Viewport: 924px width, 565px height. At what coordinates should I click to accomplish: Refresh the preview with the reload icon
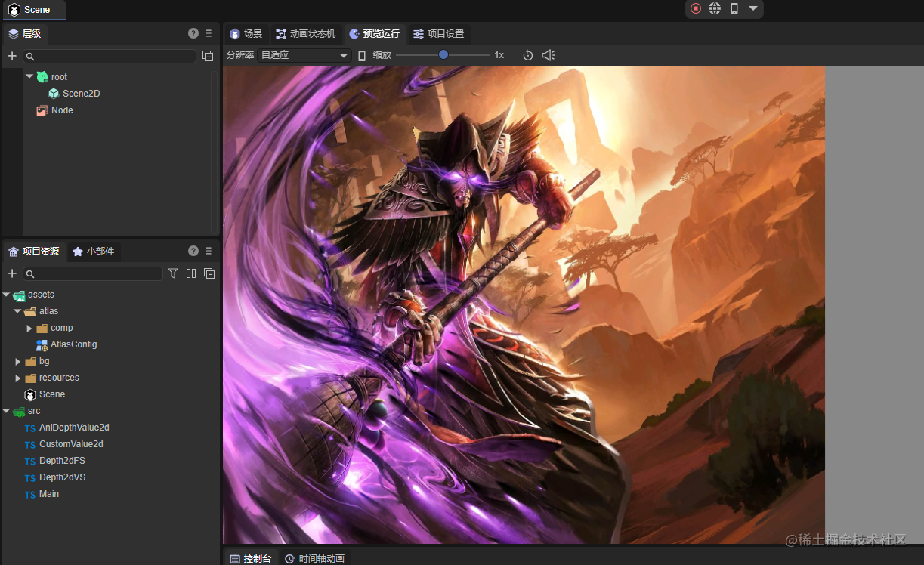click(x=528, y=55)
